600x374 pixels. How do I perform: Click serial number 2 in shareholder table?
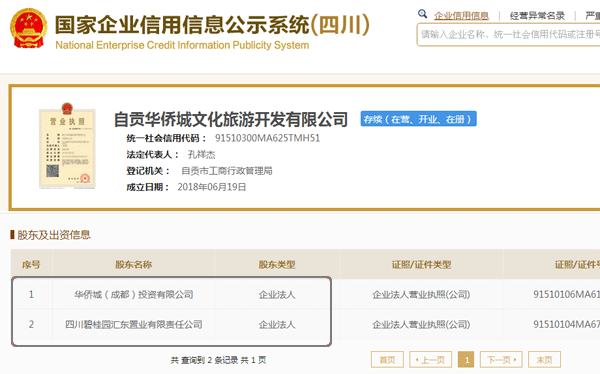tap(31, 325)
